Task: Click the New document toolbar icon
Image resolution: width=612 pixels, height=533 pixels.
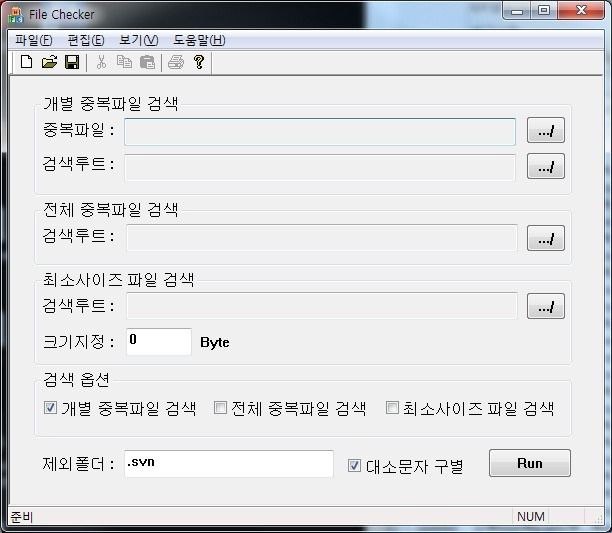Action: pos(26,62)
